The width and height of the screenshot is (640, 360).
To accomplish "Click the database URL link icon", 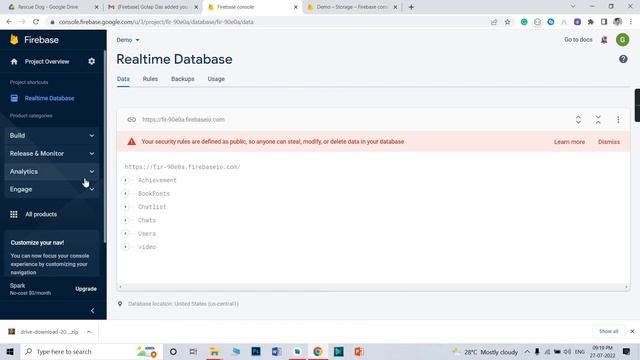I will (131, 120).
